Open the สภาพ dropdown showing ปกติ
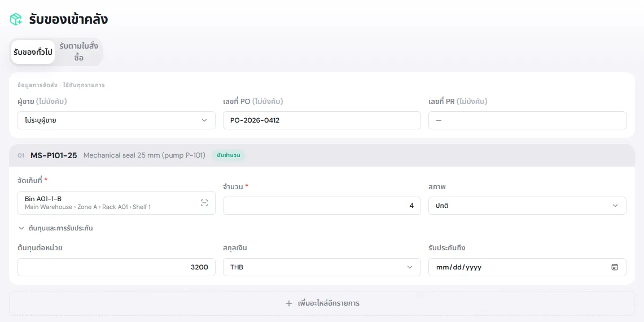Viewport: 644px width, 322px height. click(527, 206)
